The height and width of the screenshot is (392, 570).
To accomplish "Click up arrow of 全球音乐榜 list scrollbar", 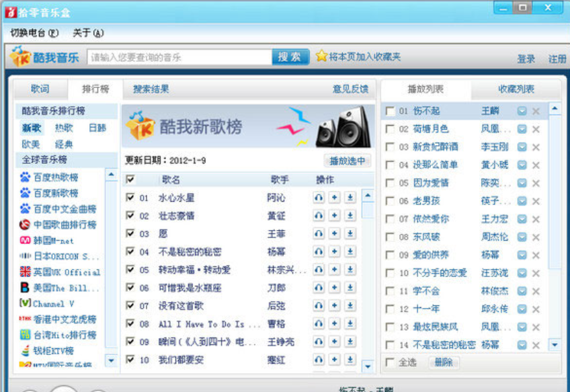I will [x=112, y=175].
